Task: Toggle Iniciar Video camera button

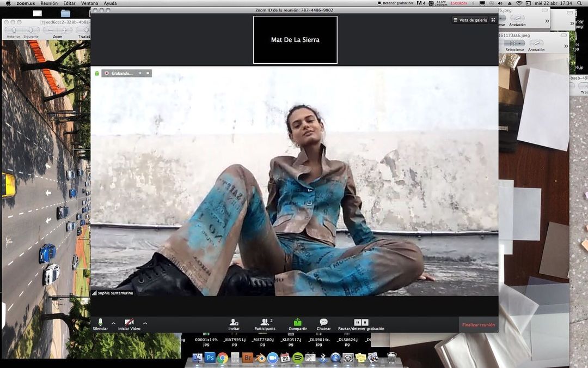Action: click(x=129, y=322)
